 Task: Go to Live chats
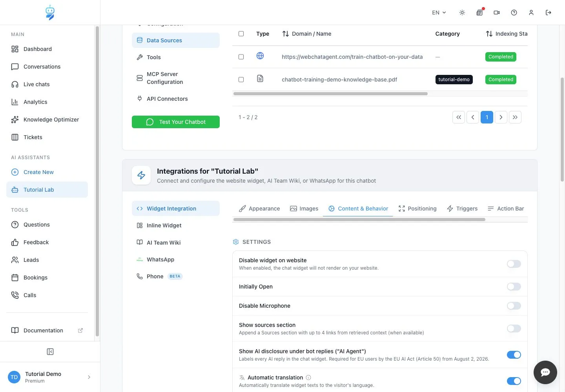pyautogui.click(x=47, y=84)
